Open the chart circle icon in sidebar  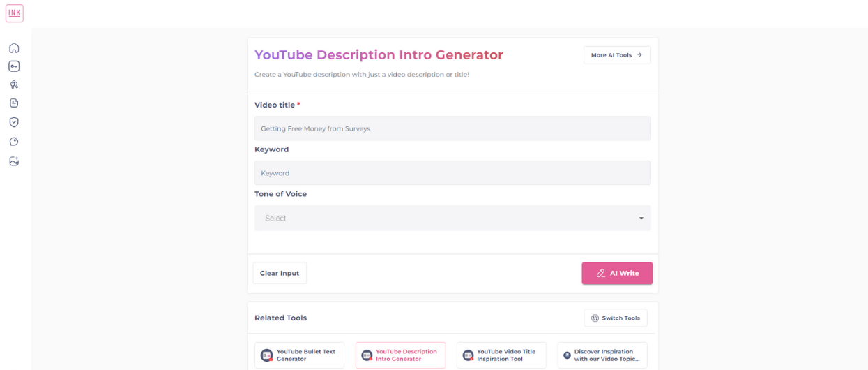click(14, 142)
